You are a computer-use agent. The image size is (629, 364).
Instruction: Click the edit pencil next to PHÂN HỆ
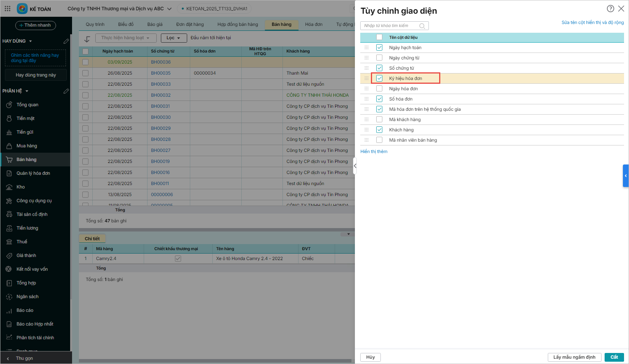[66, 91]
